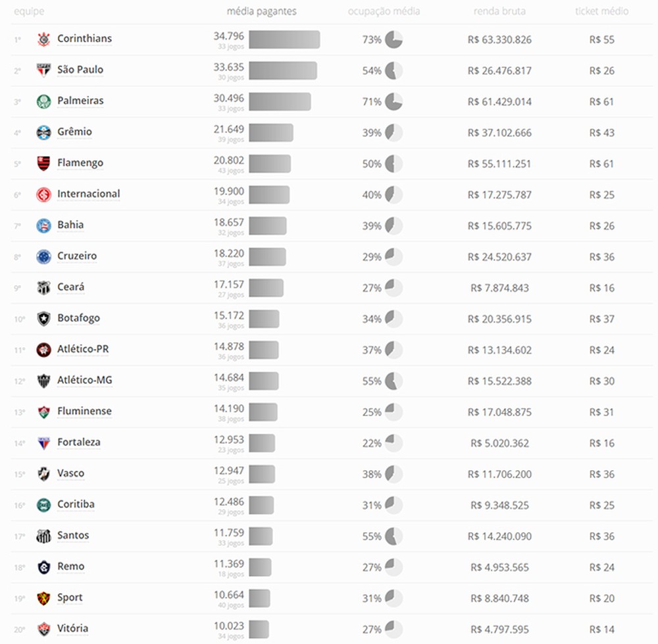Open the Cruzeiro team link
Viewport: 658px width, 644px height.
pyautogui.click(x=77, y=255)
